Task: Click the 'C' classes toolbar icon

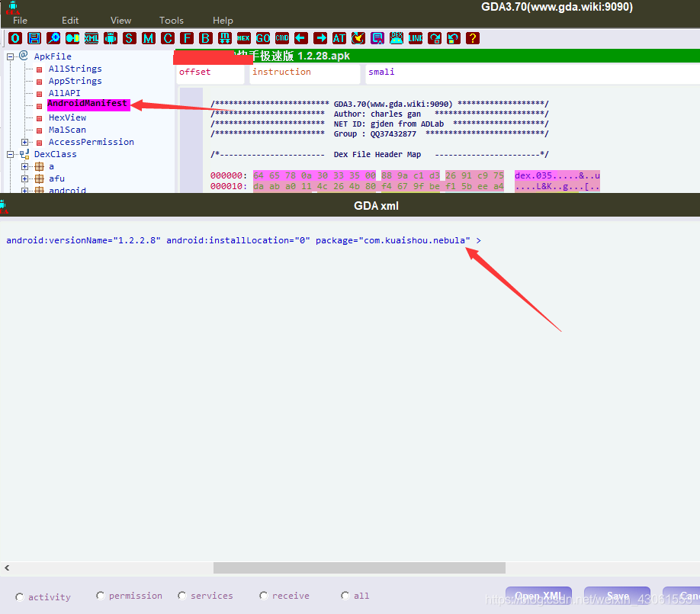Action: pos(168,38)
